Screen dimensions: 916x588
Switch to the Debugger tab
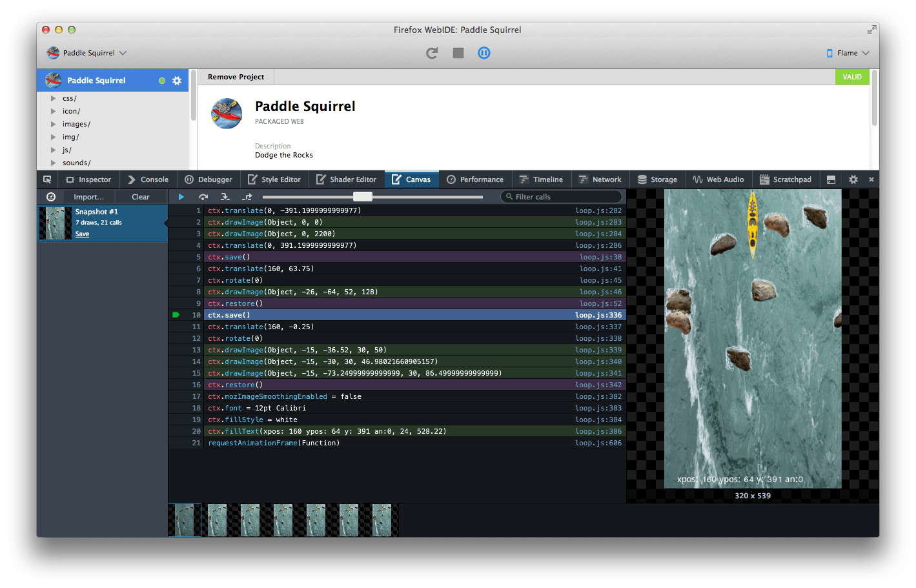209,179
